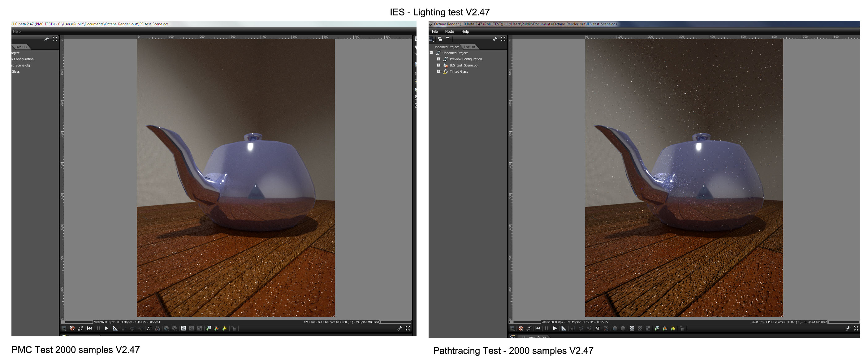Click AF autofocus icon in right window
This screenshot has width=868, height=358.
(598, 328)
